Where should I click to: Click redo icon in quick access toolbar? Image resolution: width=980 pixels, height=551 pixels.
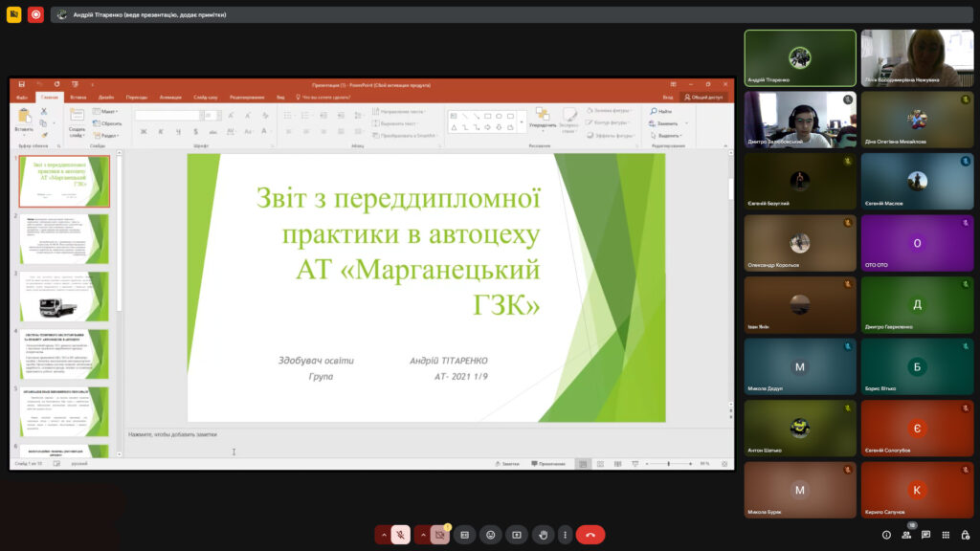(56, 84)
